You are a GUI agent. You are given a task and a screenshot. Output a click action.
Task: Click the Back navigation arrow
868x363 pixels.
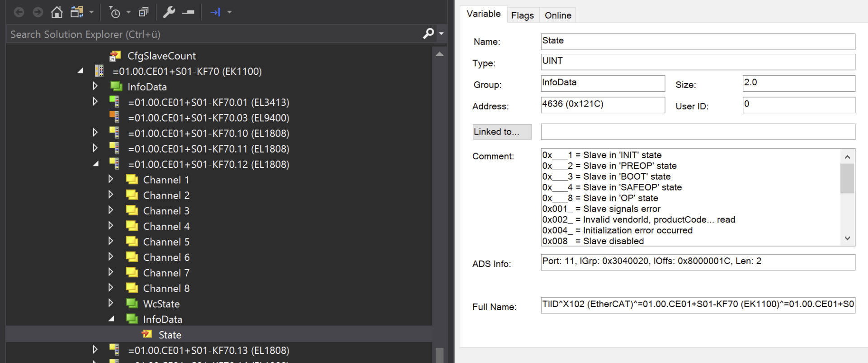19,12
